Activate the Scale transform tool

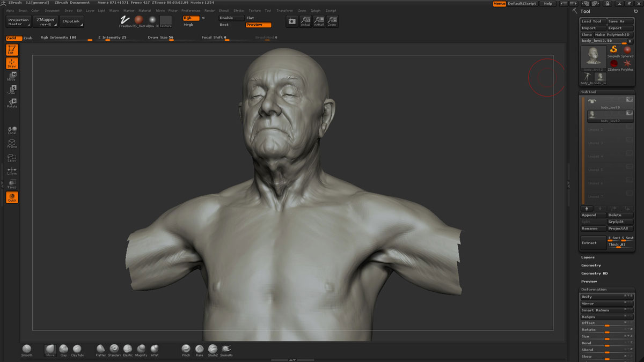click(x=11, y=90)
